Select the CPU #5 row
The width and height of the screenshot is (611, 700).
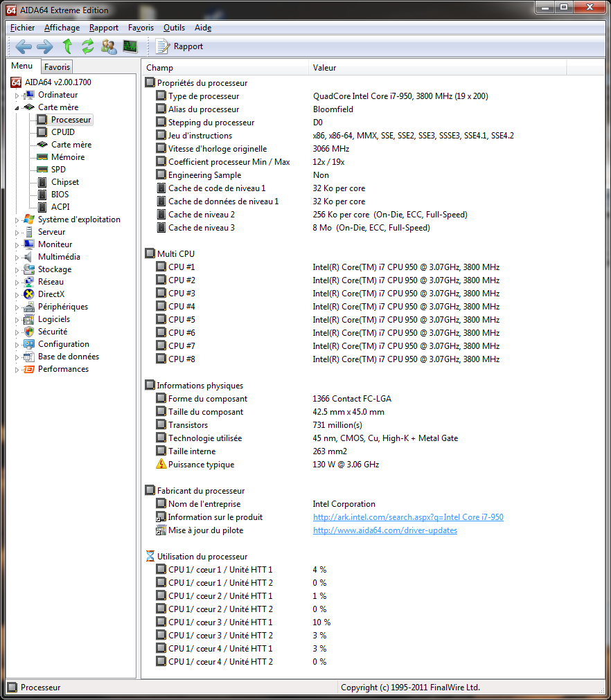[x=373, y=320]
